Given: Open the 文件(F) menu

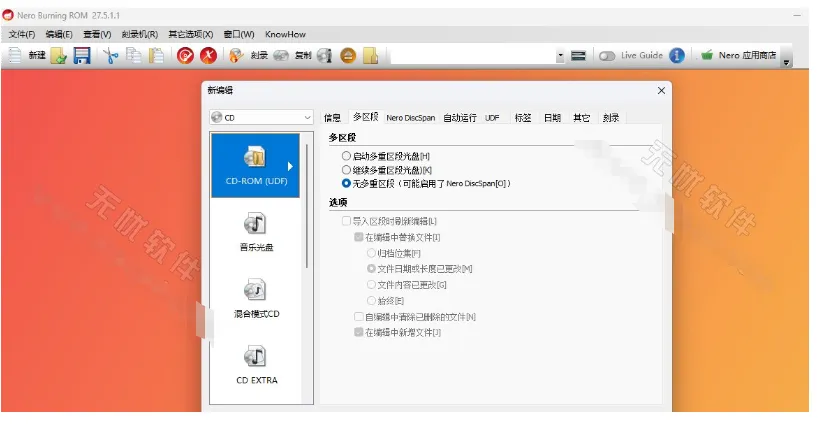Looking at the screenshot, I should (x=22, y=34).
